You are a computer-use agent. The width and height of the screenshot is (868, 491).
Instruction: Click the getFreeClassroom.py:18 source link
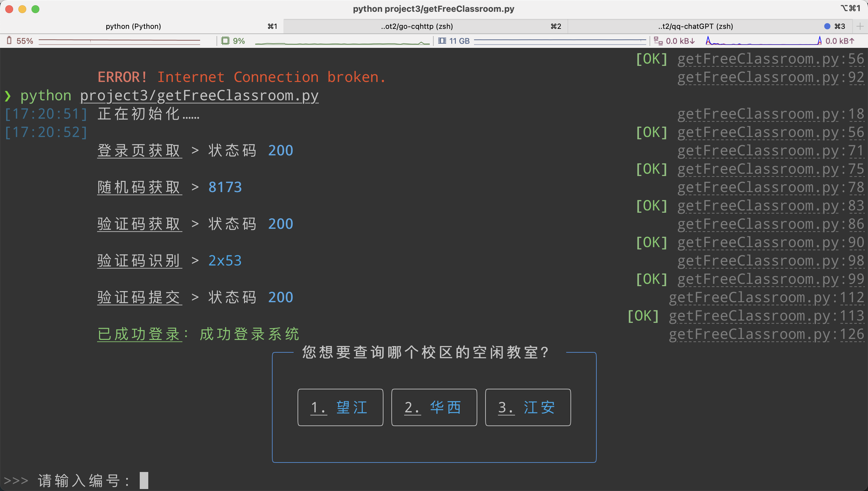click(x=771, y=114)
